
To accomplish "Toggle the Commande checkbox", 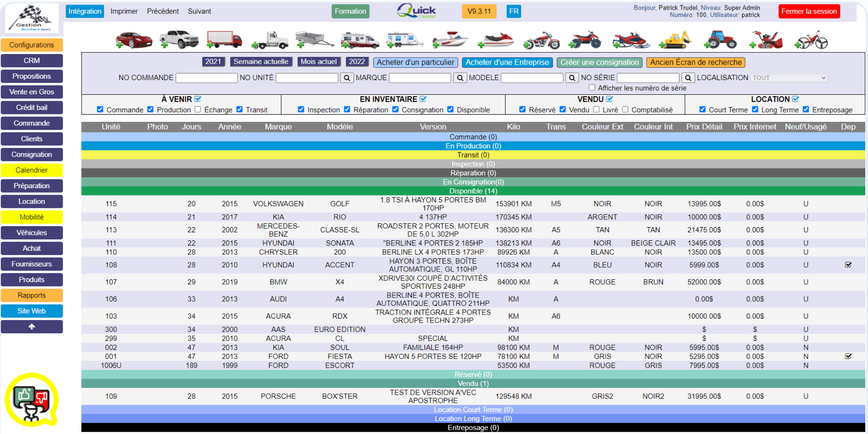I will click(100, 109).
